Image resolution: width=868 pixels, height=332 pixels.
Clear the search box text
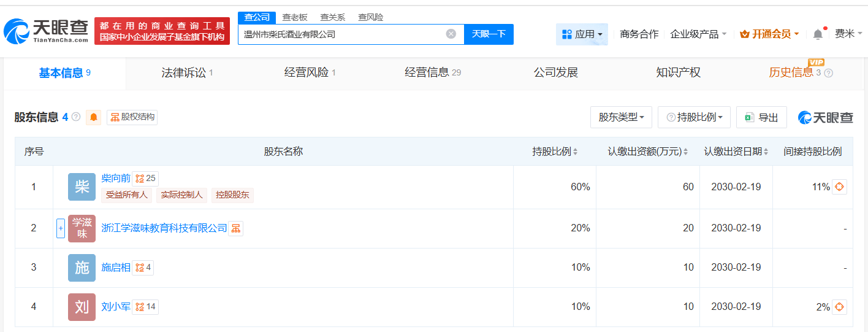[x=451, y=34]
